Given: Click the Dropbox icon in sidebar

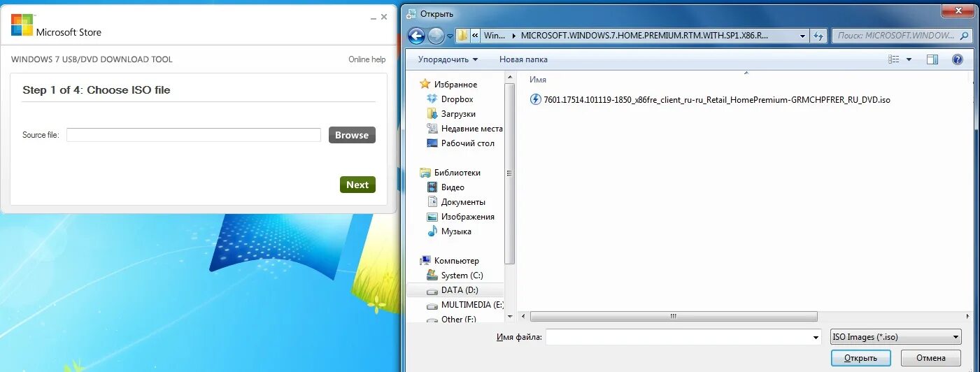Looking at the screenshot, I should 432,99.
